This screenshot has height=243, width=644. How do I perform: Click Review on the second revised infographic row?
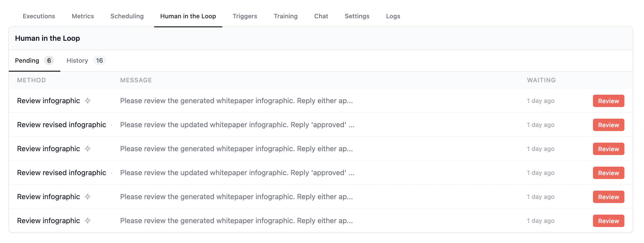[x=608, y=173]
